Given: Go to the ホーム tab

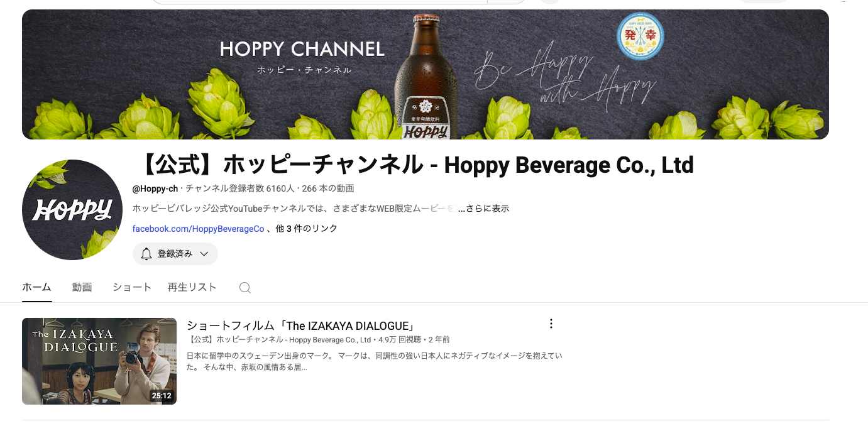Looking at the screenshot, I should pos(36,287).
